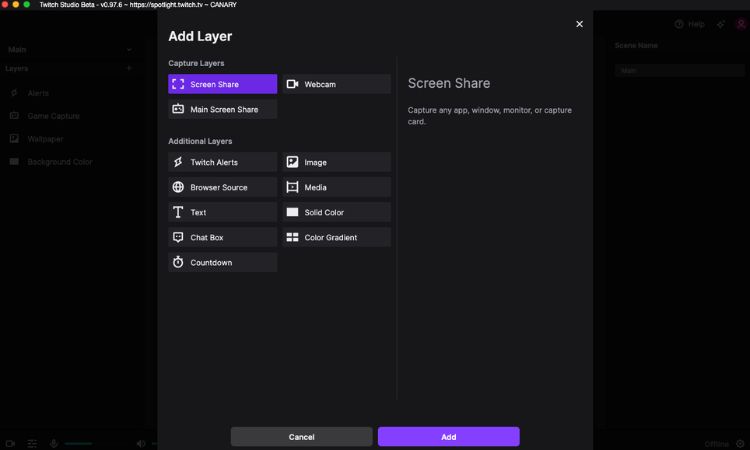Choose the Browser Source layer
The image size is (750, 450).
[222, 187]
